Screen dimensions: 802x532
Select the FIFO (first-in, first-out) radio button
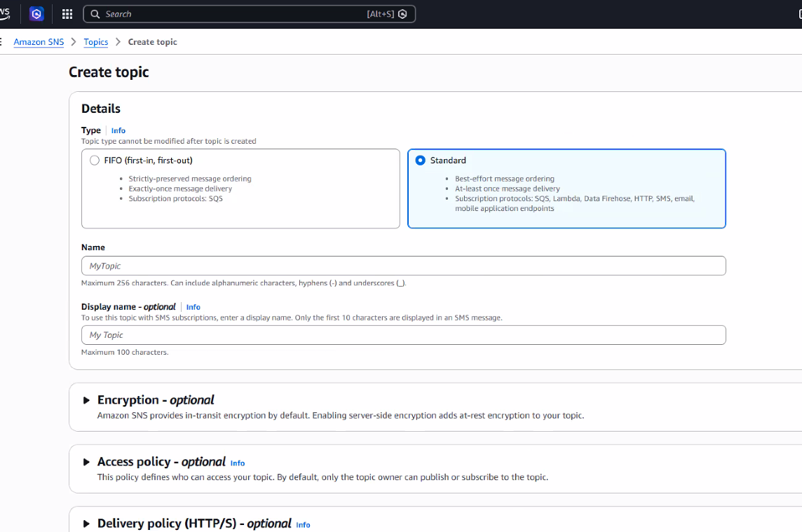click(x=95, y=160)
